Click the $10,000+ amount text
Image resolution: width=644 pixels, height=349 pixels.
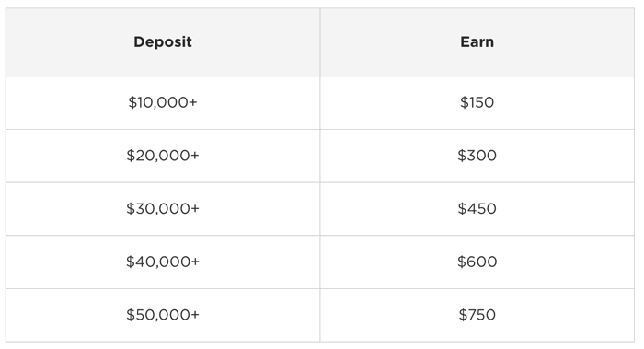[163, 102]
